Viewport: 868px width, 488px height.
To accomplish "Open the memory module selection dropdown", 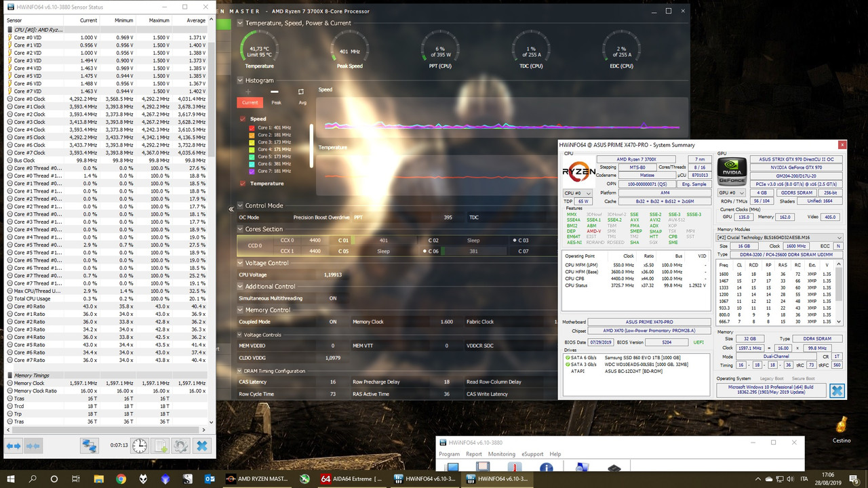I will [780, 238].
